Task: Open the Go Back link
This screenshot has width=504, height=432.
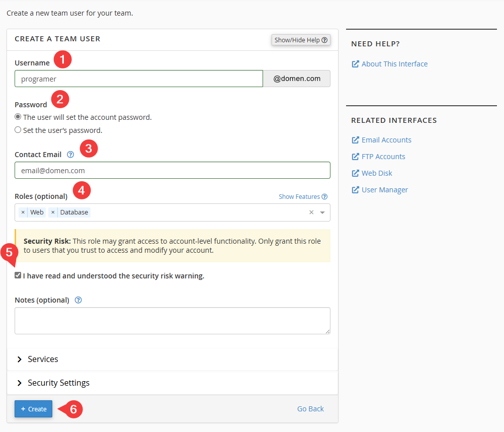Action: [310, 409]
